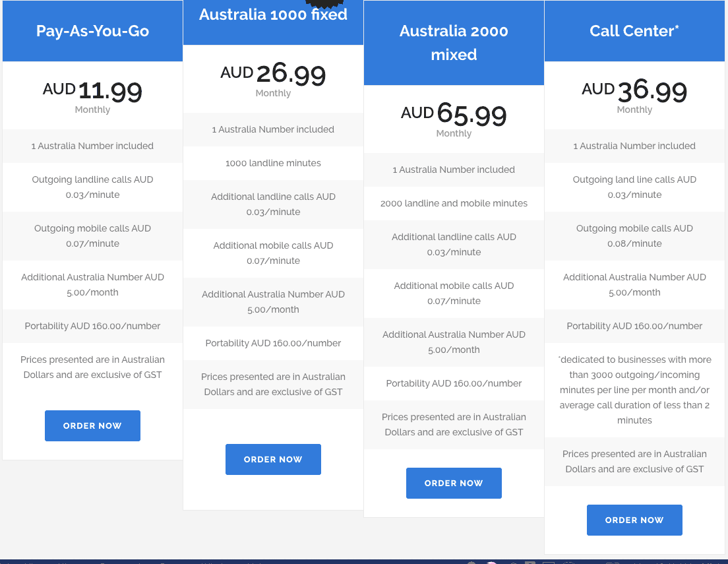Image resolution: width=728 pixels, height=564 pixels.
Task: Click the taskbar at the bottom of the screen
Action: point(364,560)
